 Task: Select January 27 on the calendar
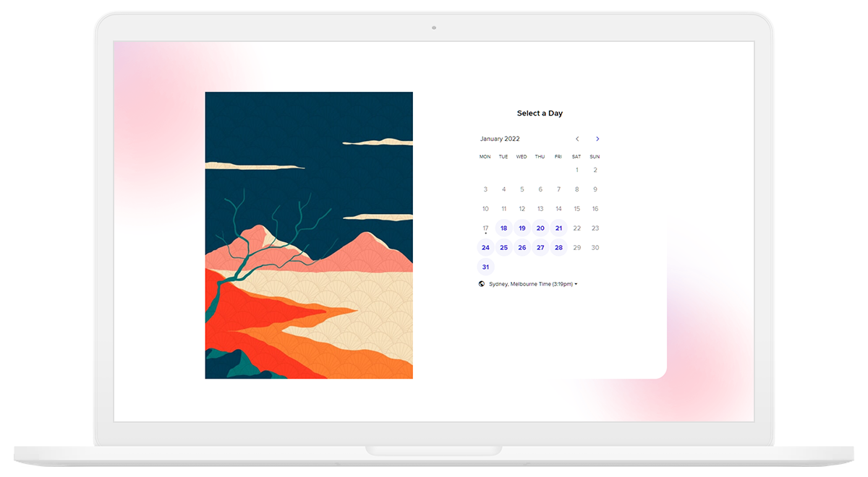pos(540,248)
